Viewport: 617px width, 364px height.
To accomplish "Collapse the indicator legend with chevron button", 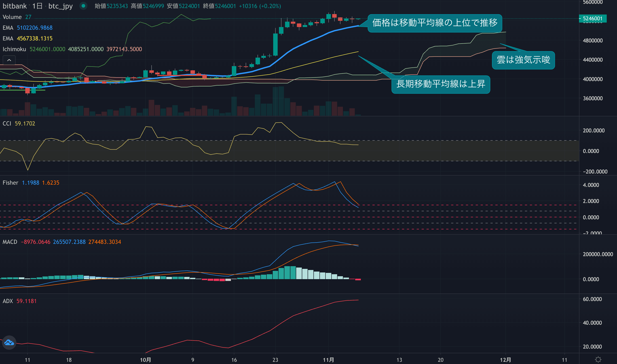I will (x=9, y=60).
